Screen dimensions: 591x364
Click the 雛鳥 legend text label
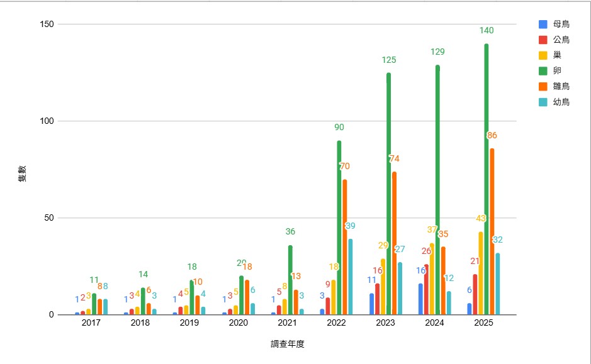561,86
